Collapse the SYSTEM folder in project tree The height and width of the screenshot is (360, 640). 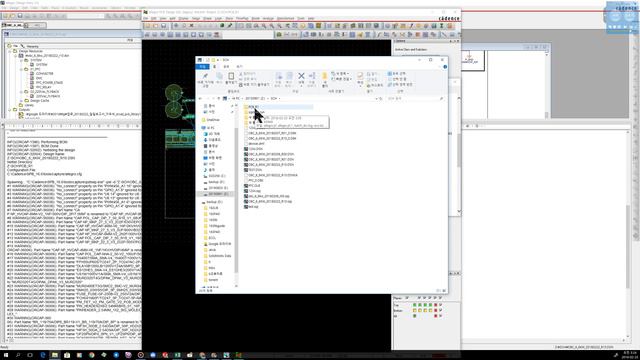pos(21,60)
